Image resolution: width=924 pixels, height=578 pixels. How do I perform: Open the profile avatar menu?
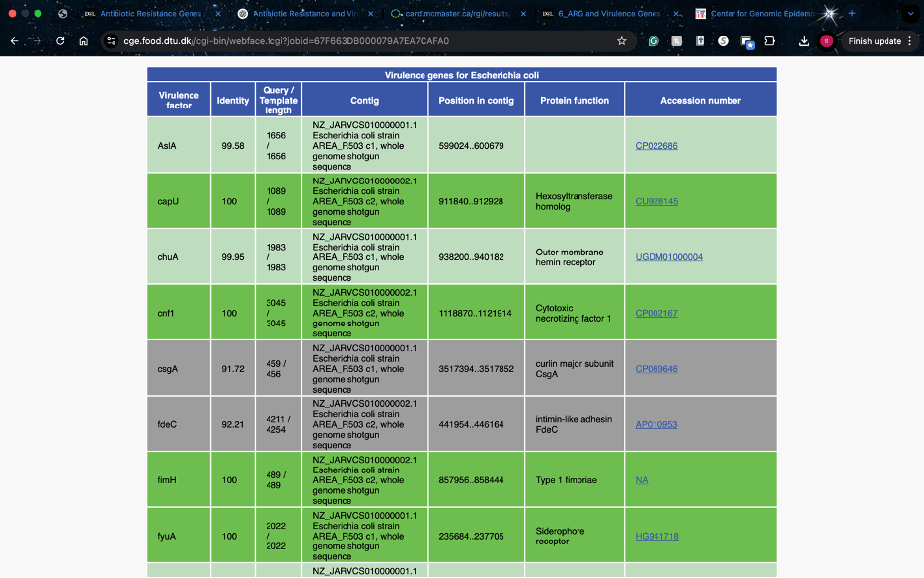coord(827,41)
